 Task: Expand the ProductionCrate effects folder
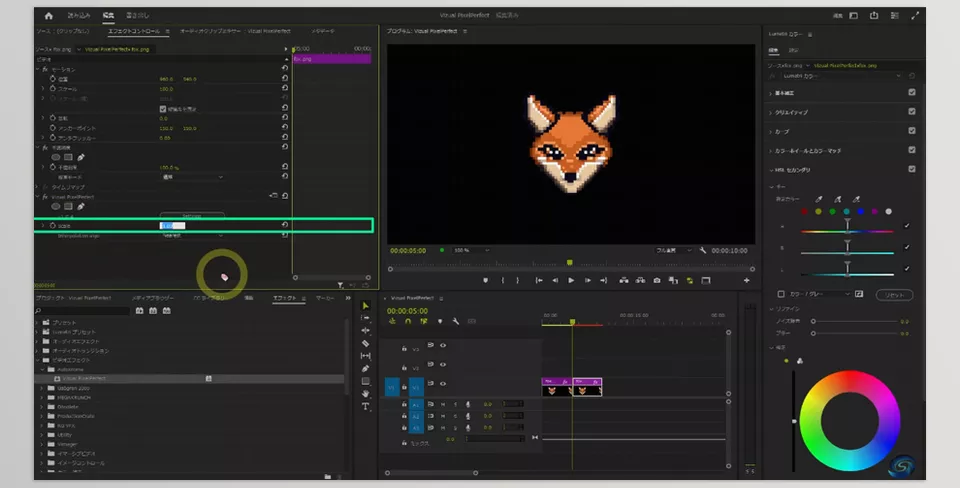(x=42, y=416)
